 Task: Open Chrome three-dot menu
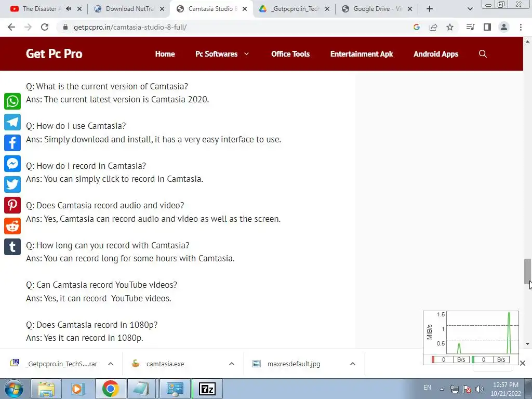point(521,27)
